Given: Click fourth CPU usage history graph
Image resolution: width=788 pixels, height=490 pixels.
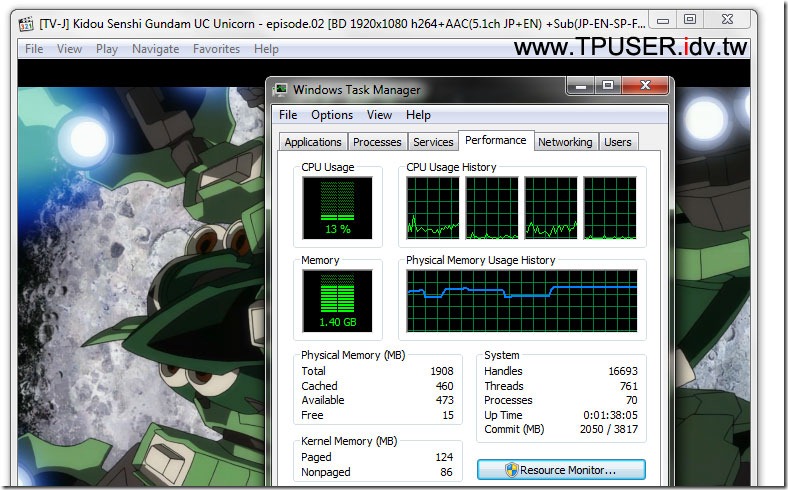Looking at the screenshot, I should (x=610, y=208).
